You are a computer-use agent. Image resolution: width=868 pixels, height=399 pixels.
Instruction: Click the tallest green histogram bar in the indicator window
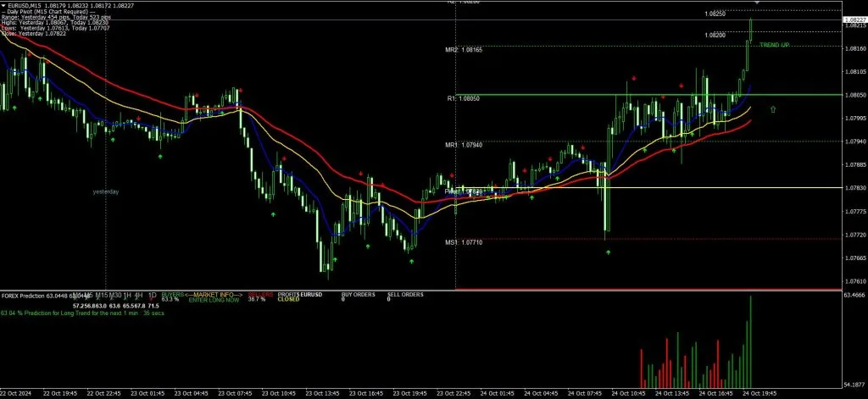click(751, 341)
